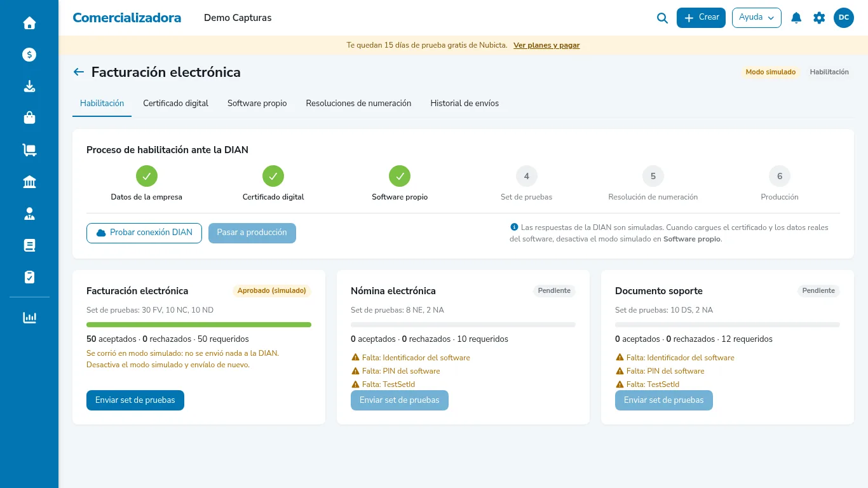Send Facturación electrónica test set
The height and width of the screenshot is (488, 868).
pyautogui.click(x=135, y=400)
